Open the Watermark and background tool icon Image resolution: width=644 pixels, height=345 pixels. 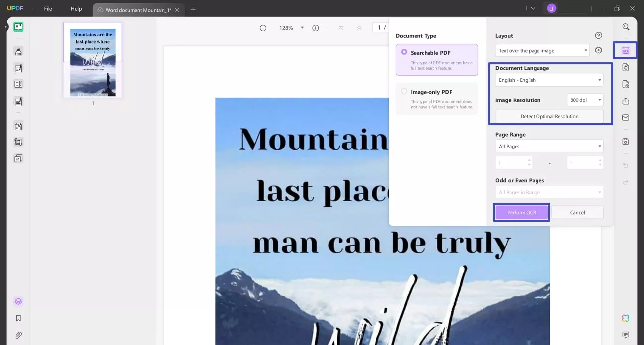click(18, 158)
